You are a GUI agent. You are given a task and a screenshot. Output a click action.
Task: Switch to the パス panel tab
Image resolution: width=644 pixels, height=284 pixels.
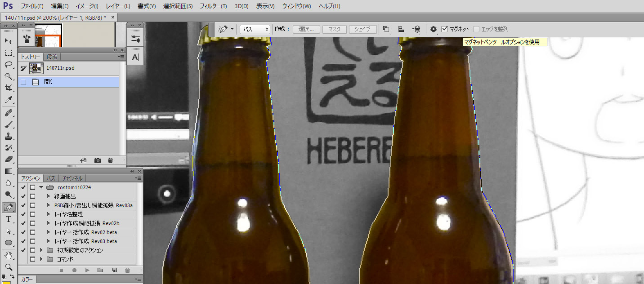51,178
